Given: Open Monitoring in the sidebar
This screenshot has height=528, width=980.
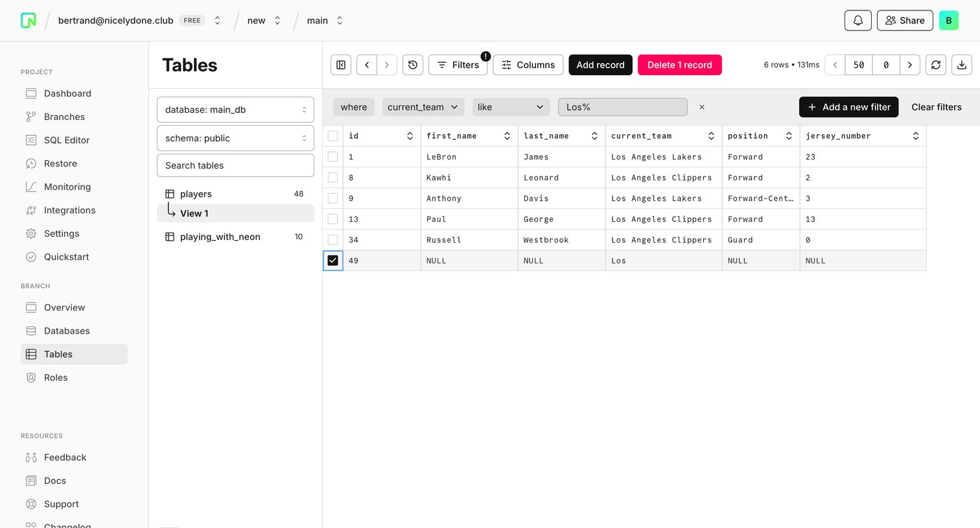Looking at the screenshot, I should click(67, 187).
